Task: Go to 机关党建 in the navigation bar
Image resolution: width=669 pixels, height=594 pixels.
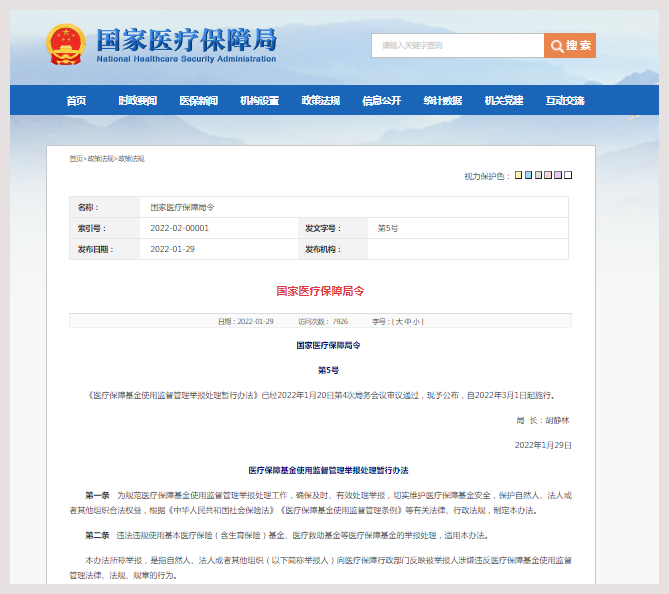Action: pos(503,101)
